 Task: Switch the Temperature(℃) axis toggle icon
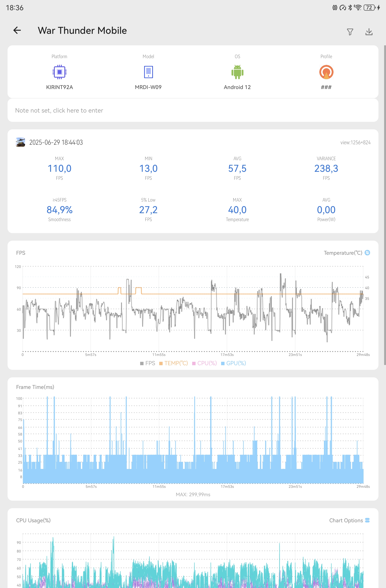367,252
